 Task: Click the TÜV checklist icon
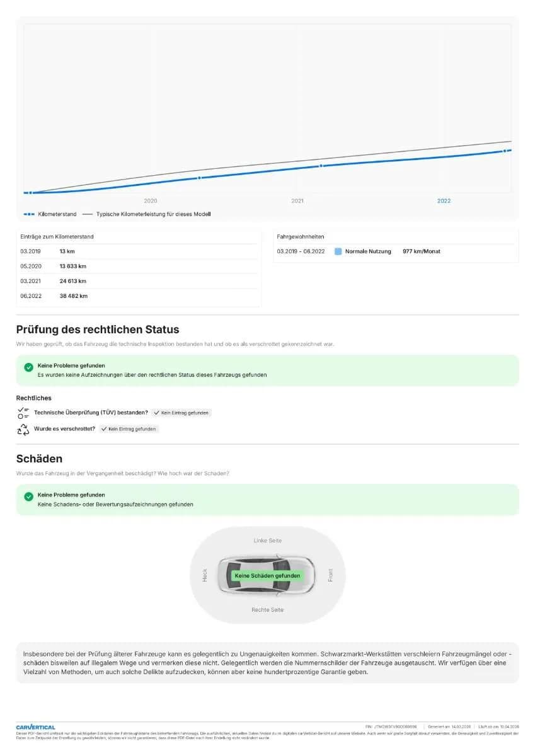coord(23,413)
